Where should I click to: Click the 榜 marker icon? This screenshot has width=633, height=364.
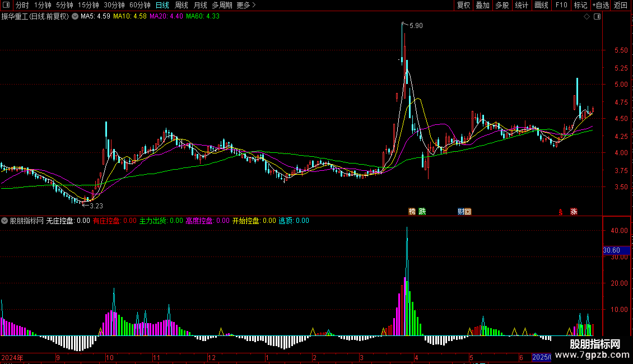pyautogui.click(x=412, y=212)
